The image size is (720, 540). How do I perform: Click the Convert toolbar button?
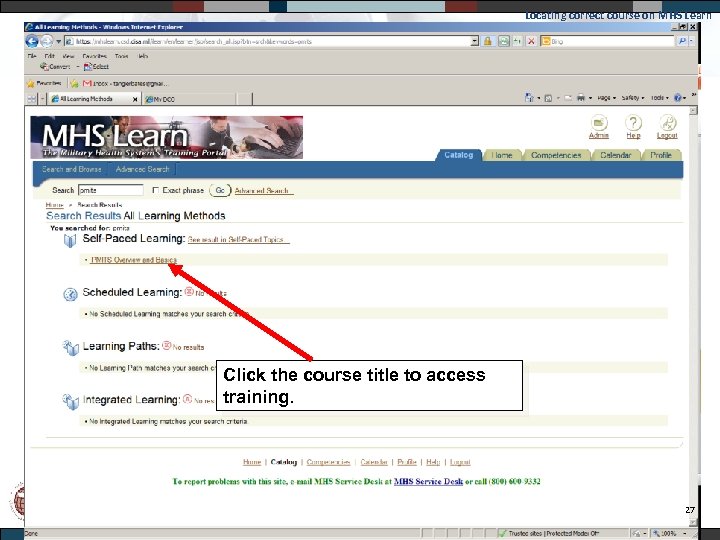(x=55, y=67)
